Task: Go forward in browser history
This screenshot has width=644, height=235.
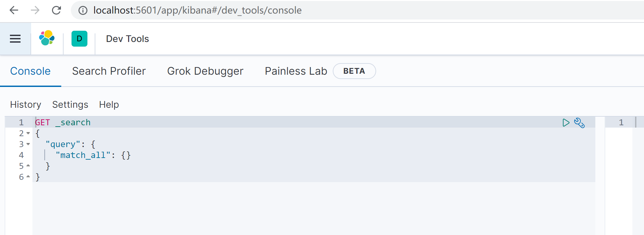Action: point(35,10)
